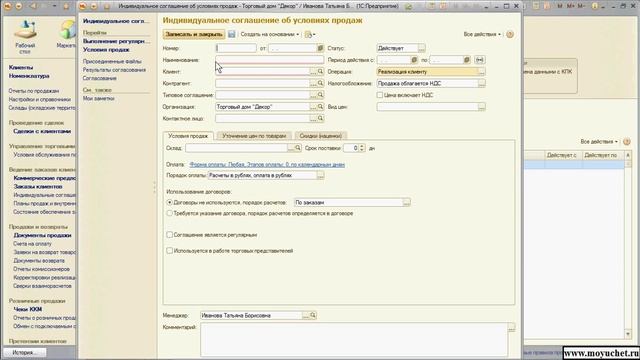The height and width of the screenshot is (360, 640).
Task: Decrease Срок поставки with the down arrow
Action: tap(362, 150)
